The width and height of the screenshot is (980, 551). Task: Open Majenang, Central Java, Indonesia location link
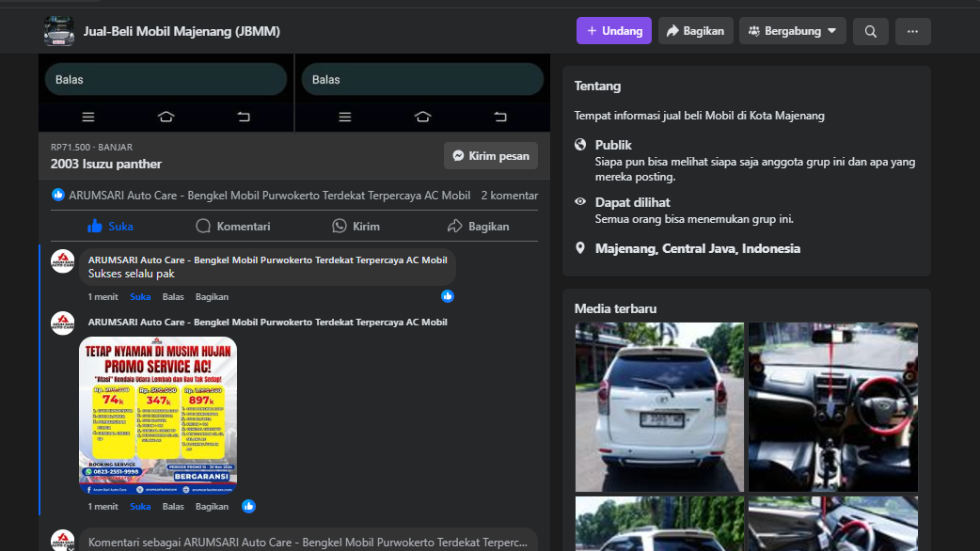698,248
